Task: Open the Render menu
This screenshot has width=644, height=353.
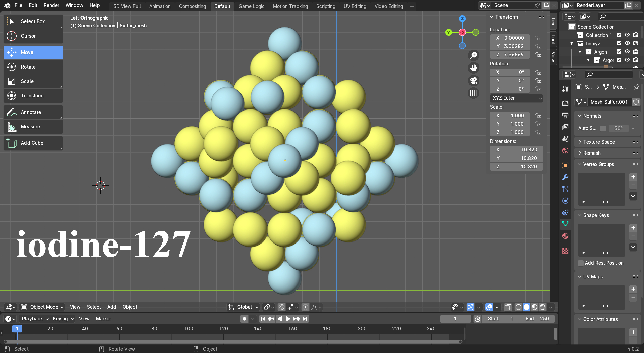Action: point(51,5)
